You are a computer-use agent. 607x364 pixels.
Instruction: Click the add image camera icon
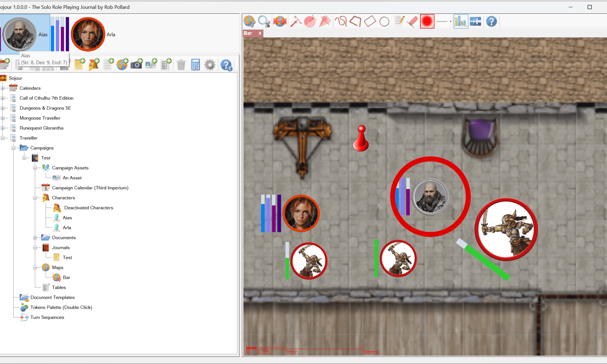coord(137,65)
